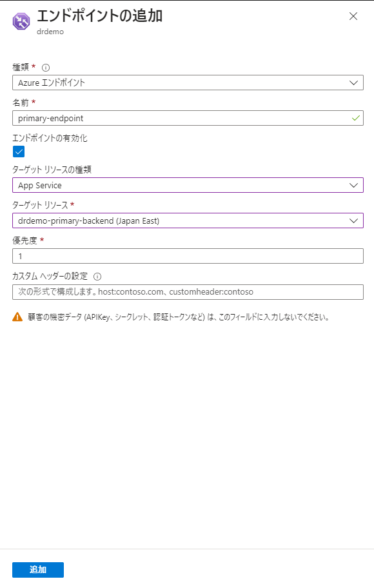Expand the Azure エンドポイント type chevron
The height and width of the screenshot is (588, 374).
[x=353, y=83]
